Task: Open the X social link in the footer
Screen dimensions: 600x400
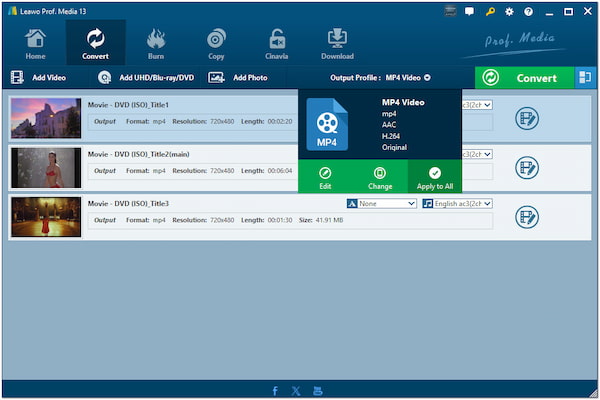Action: tap(296, 391)
